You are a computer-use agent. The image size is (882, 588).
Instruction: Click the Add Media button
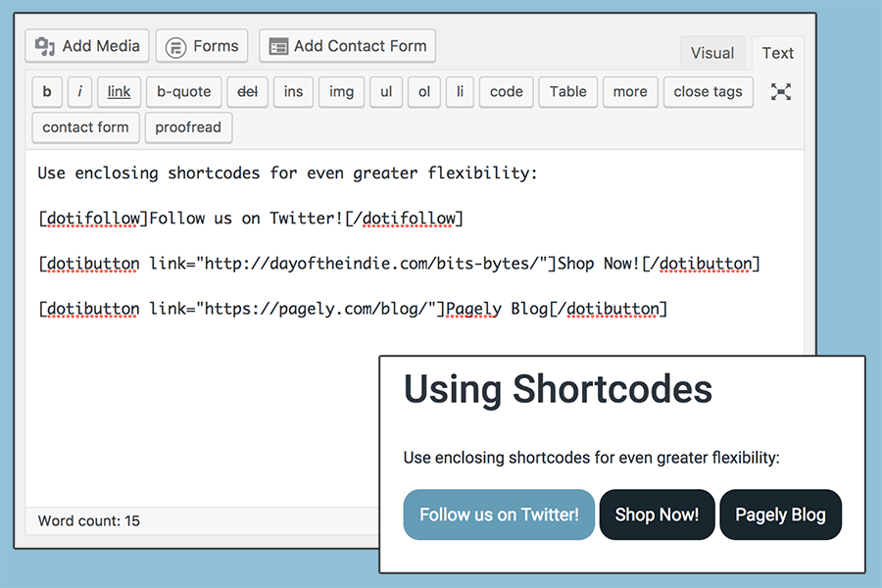(x=87, y=46)
